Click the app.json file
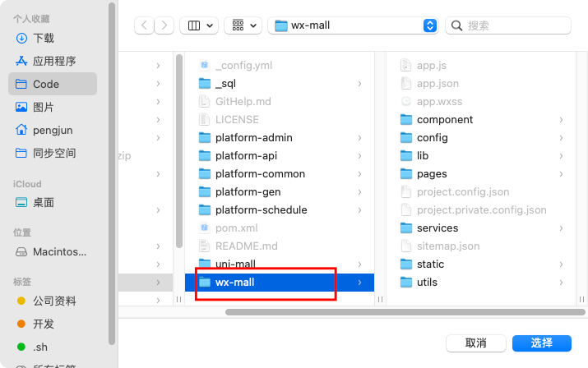Image resolution: width=588 pixels, height=368 pixels. 481,84
